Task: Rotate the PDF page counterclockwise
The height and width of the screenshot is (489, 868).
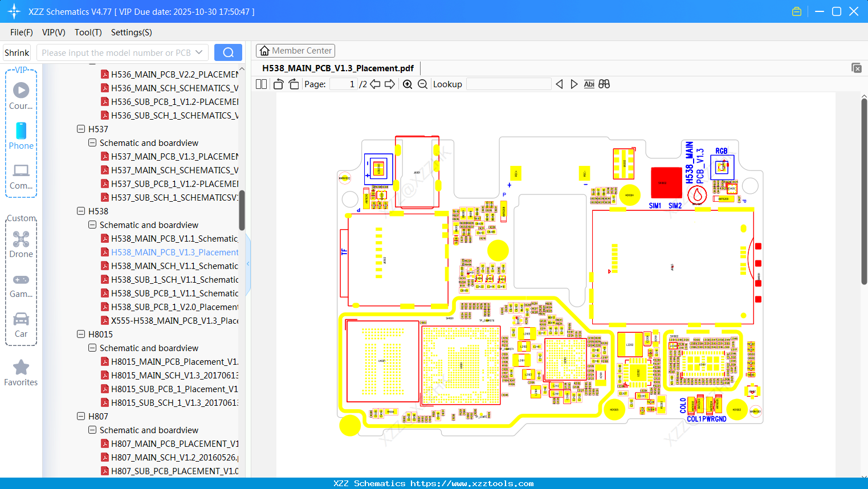Action: (x=278, y=84)
